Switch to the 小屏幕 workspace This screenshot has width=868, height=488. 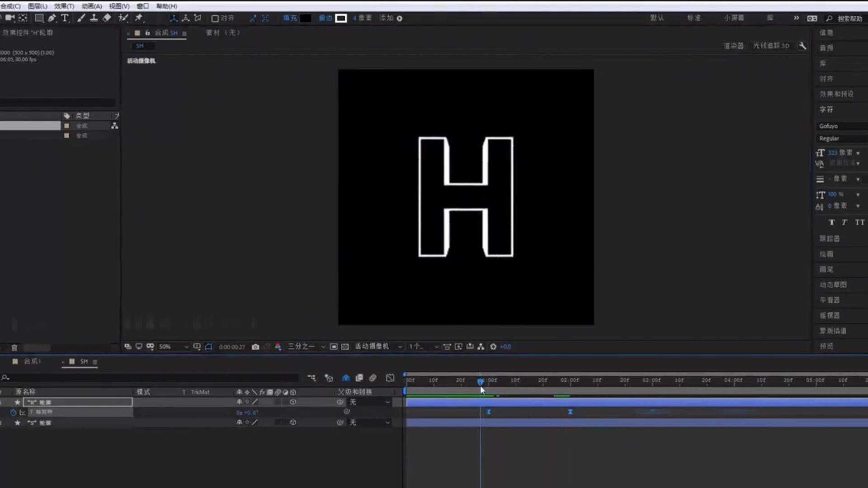click(734, 18)
